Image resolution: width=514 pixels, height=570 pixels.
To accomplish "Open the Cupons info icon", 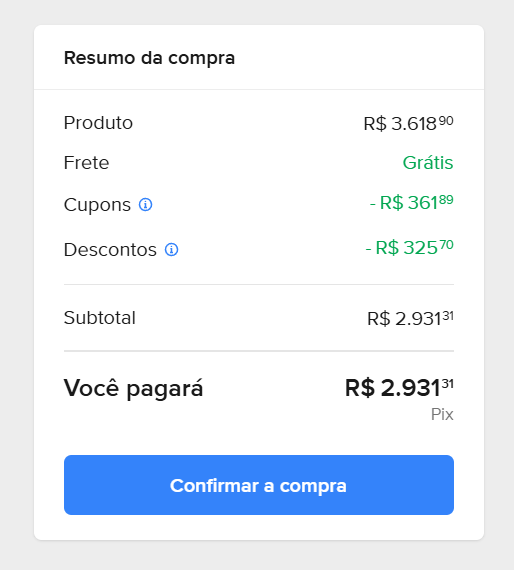I will 145,205.
